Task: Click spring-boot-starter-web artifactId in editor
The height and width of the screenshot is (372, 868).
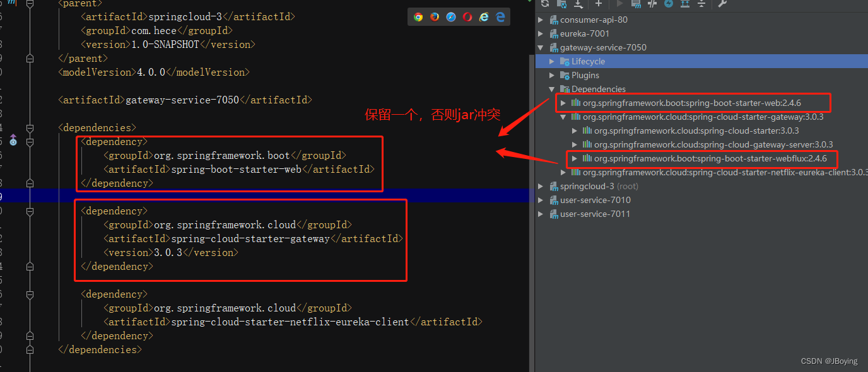Action: pyautogui.click(x=239, y=169)
